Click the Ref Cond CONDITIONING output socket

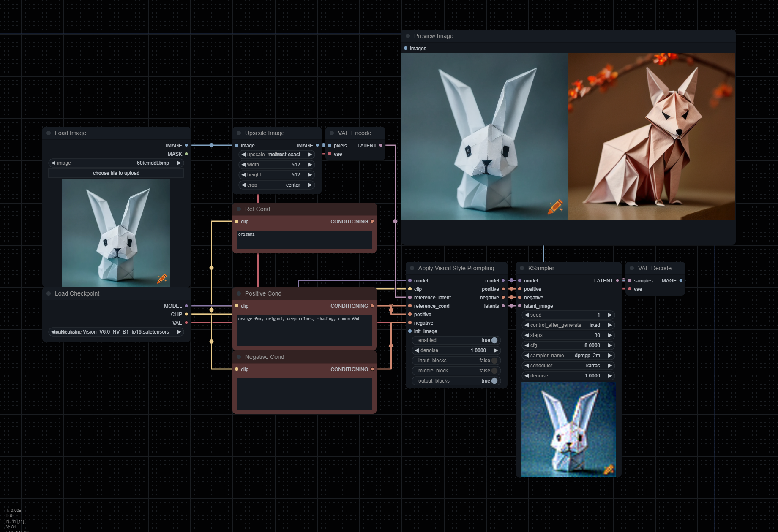372,221
